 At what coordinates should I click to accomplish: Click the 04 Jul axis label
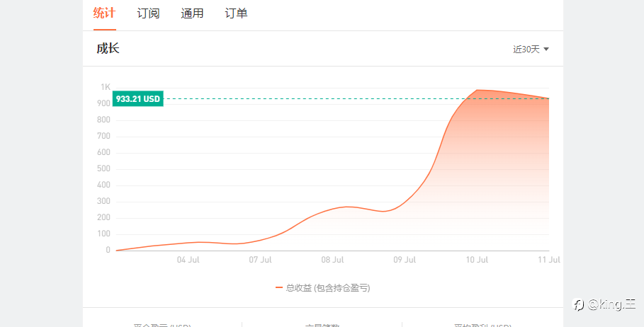[x=188, y=260]
